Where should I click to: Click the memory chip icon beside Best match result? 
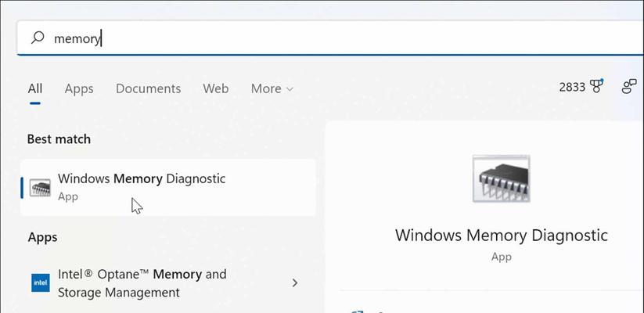click(40, 188)
